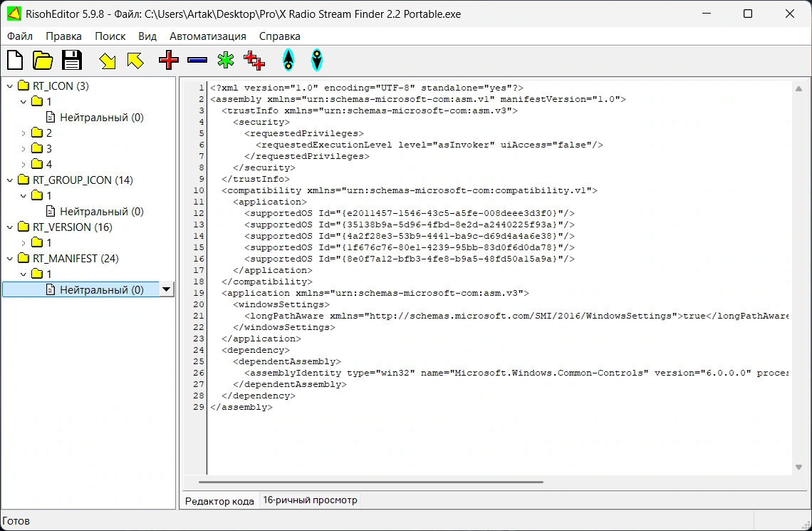Click the document icon of Нейтральный (0) under RT_GROUP_ICON
Viewport: 812px width, 531px height.
coord(51,212)
